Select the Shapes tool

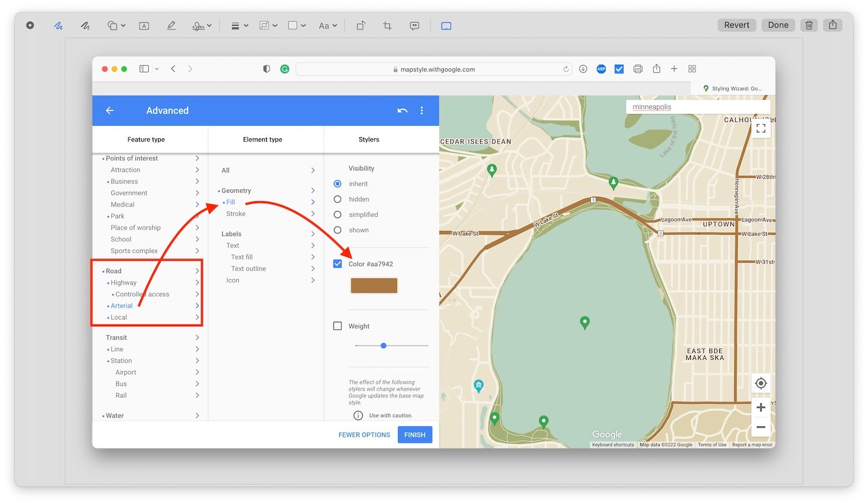112,25
